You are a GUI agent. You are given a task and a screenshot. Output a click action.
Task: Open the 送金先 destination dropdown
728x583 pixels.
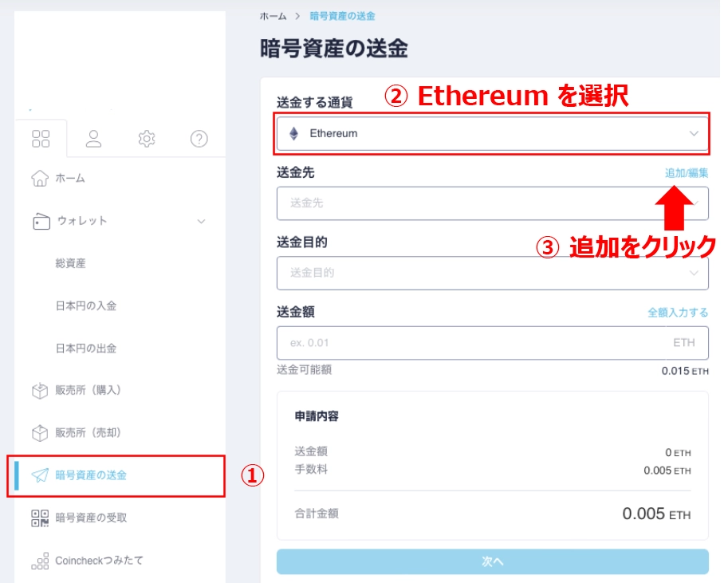coord(492,203)
